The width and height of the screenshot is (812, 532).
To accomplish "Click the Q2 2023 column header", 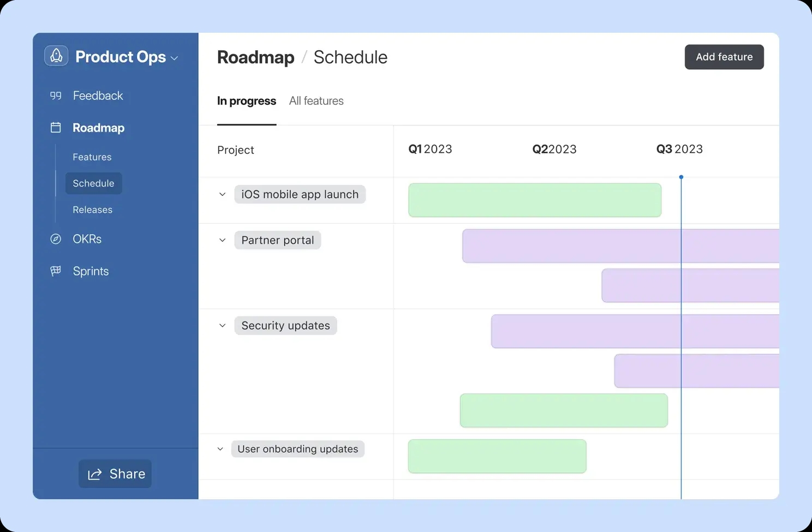I will coord(554,149).
